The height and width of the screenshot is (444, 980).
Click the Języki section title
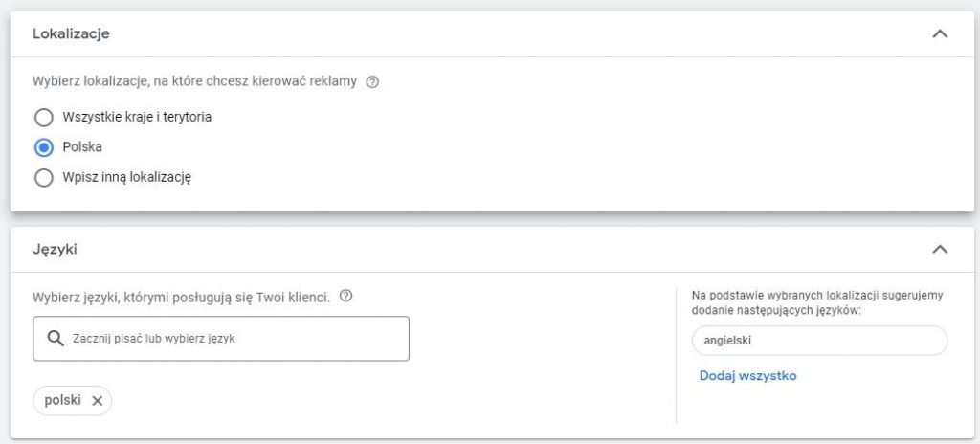tap(55, 250)
